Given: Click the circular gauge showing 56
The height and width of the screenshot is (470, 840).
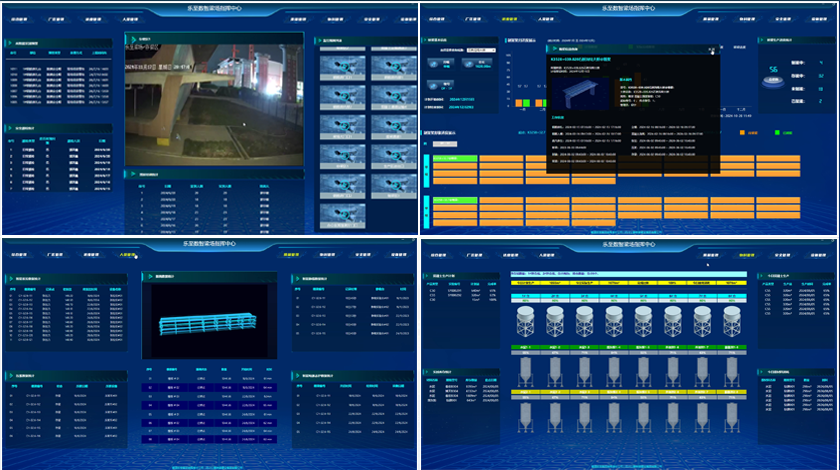Looking at the screenshot, I should click(773, 80).
